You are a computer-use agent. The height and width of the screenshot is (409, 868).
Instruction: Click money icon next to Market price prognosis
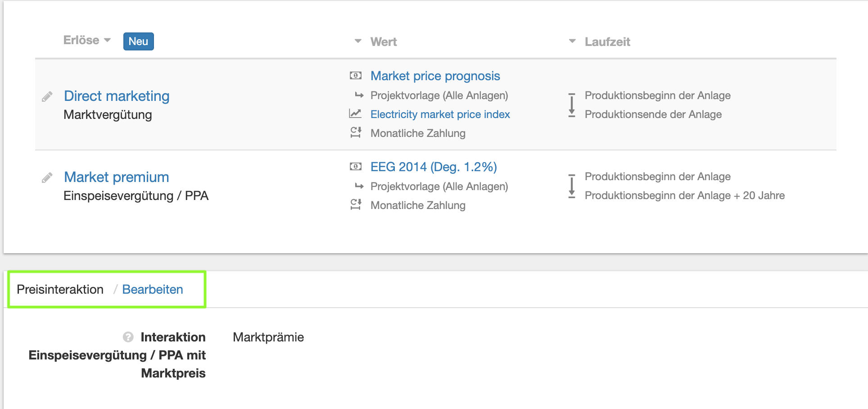point(355,76)
